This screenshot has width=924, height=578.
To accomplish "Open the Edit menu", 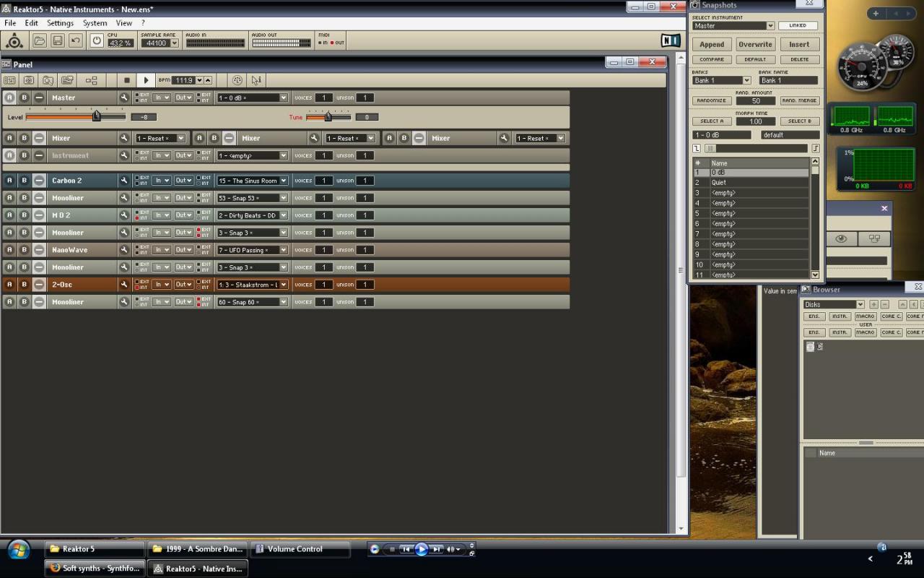I will [31, 23].
